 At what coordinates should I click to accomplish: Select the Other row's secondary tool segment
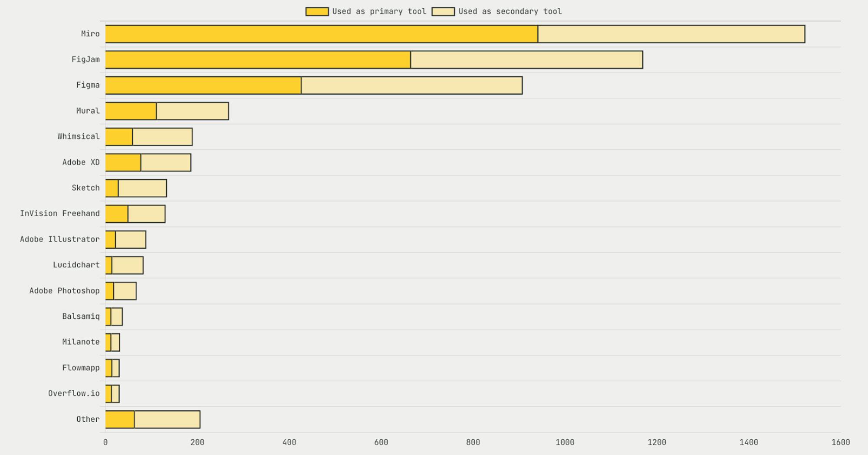167,419
